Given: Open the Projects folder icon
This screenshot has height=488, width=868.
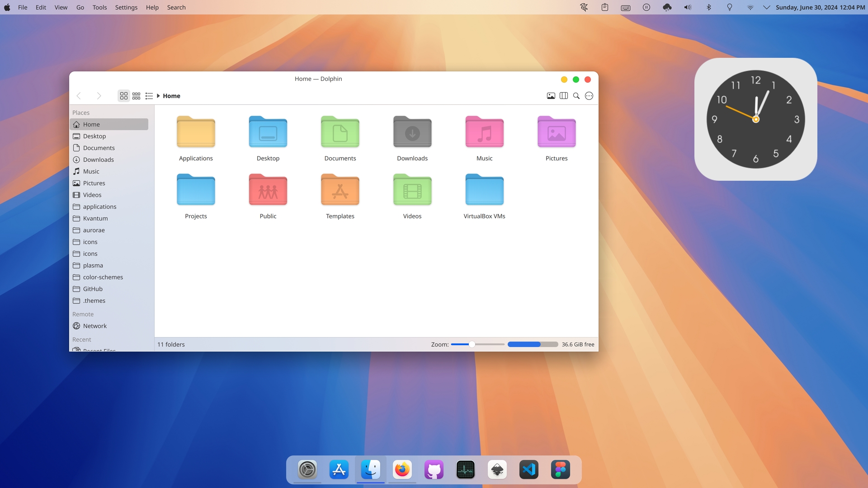Looking at the screenshot, I should pyautogui.click(x=196, y=189).
